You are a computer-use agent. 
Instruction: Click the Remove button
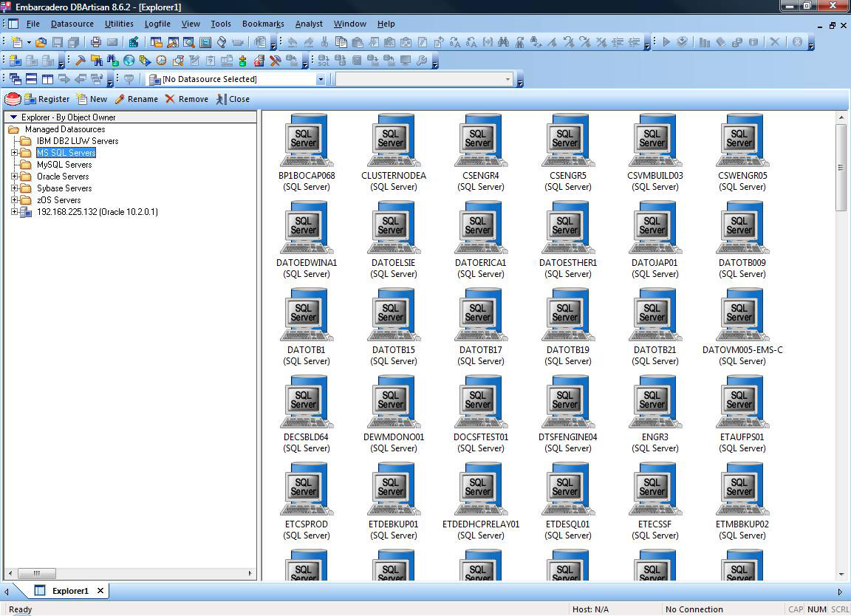click(187, 99)
